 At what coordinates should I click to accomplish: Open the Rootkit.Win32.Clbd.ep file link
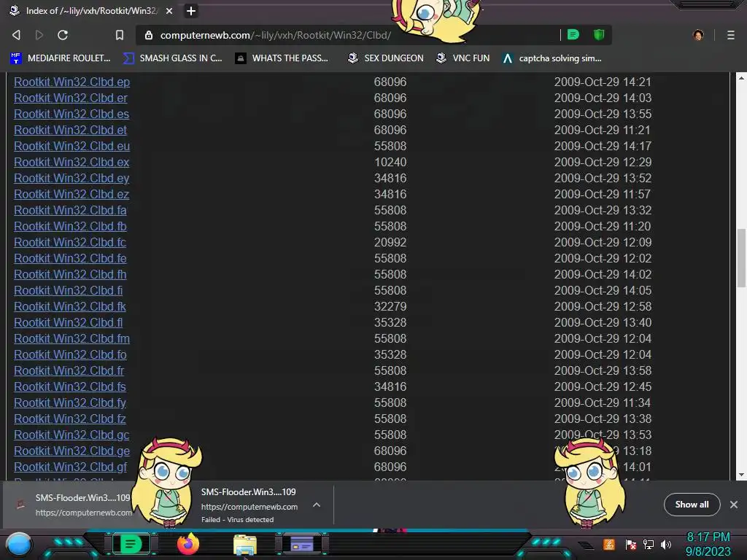pos(72,82)
